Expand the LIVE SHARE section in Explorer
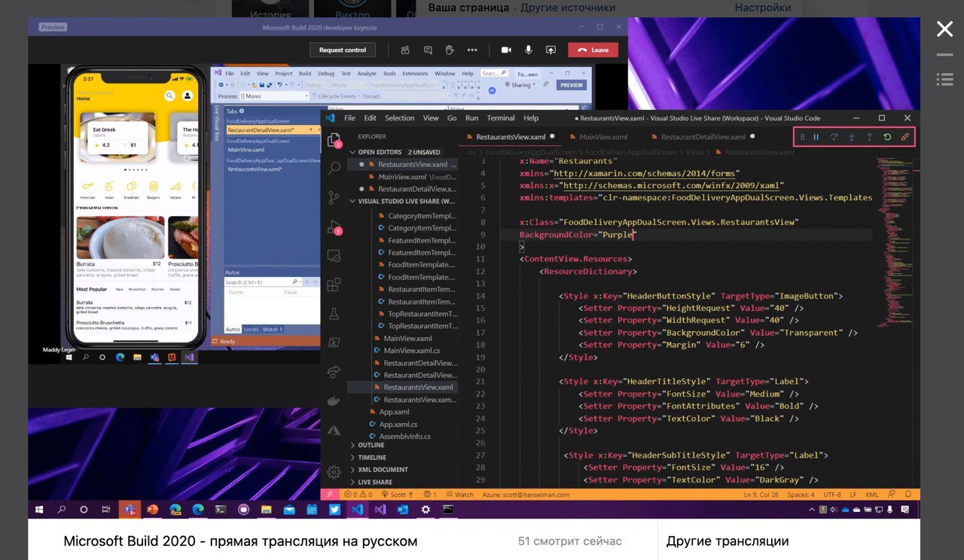 pyautogui.click(x=374, y=482)
